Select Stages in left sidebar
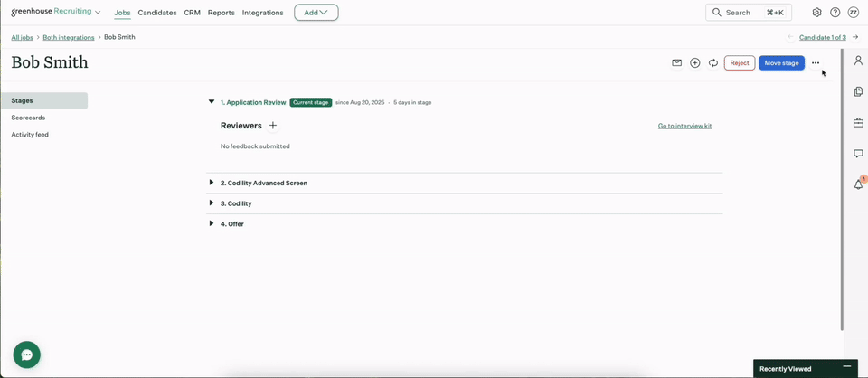This screenshot has width=868, height=378. (43, 100)
